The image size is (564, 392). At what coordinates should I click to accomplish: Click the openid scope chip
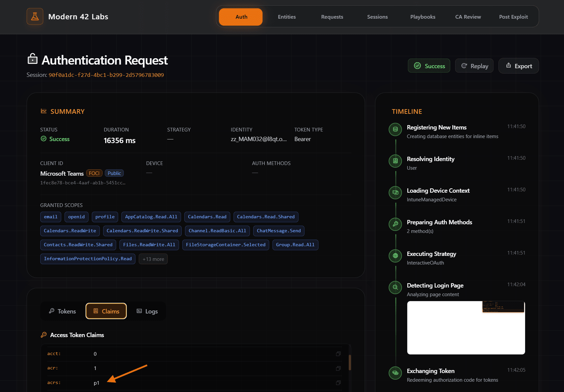tap(77, 217)
